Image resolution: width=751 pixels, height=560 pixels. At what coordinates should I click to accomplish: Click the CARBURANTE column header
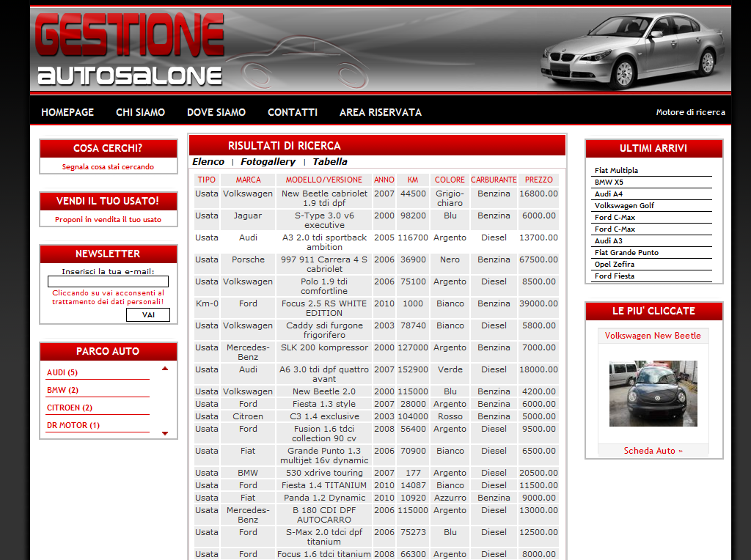494,180
